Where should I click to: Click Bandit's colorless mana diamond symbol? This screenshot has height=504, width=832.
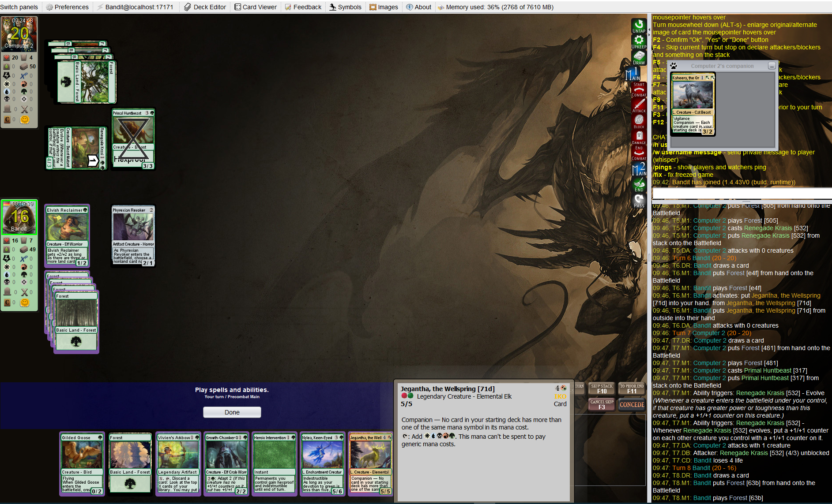tap(24, 282)
